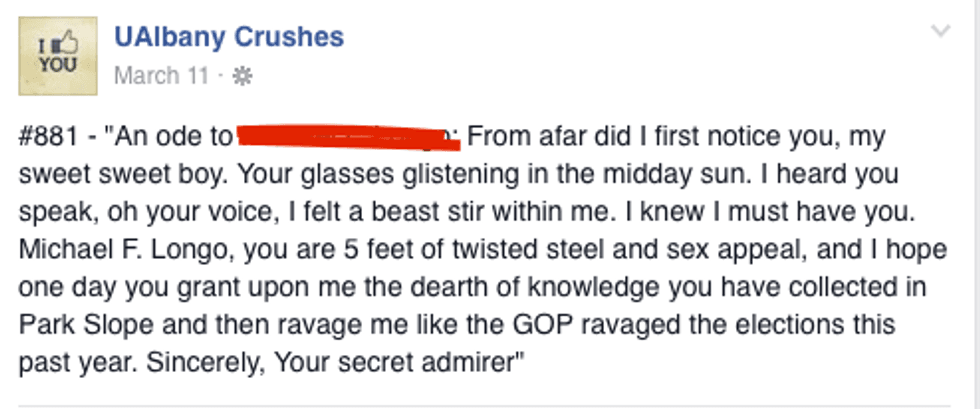Screen dimensions: 980x409
Task: Click the thumbs-up icon in the avatar
Action: point(68,44)
